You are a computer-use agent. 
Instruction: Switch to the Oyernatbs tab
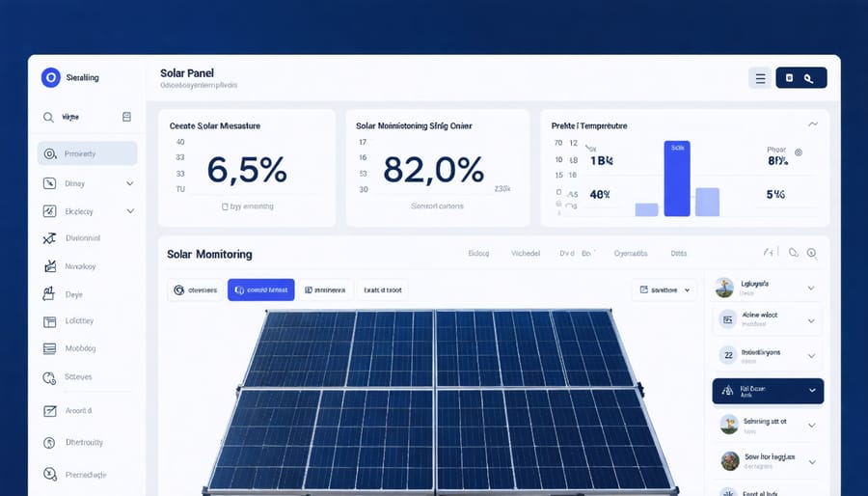tap(631, 254)
